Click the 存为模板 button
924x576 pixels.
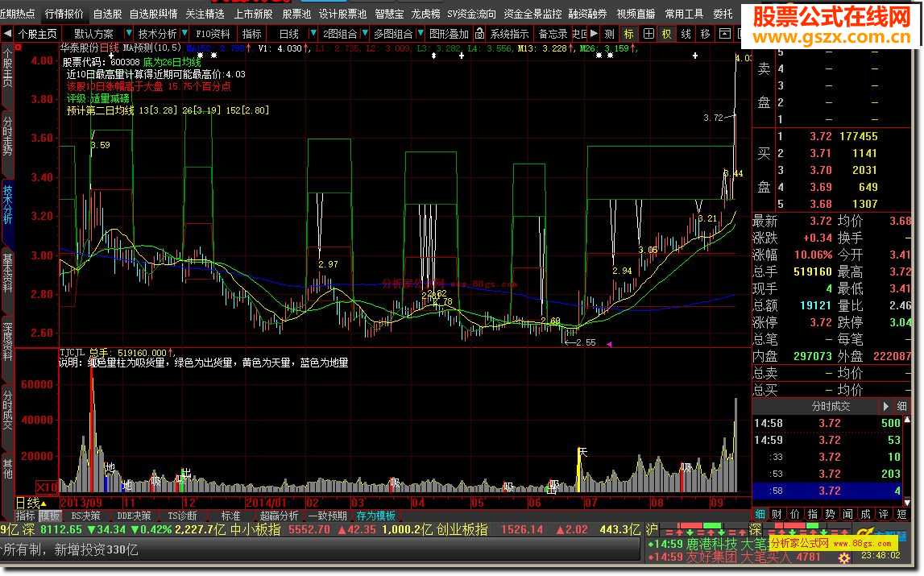(x=376, y=516)
